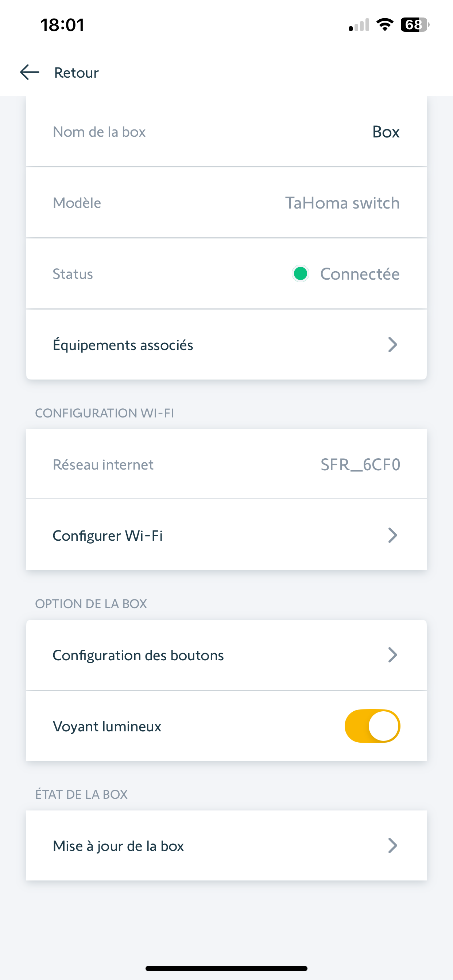453x980 pixels.
Task: Expand Équipements associés chevron
Action: point(392,345)
